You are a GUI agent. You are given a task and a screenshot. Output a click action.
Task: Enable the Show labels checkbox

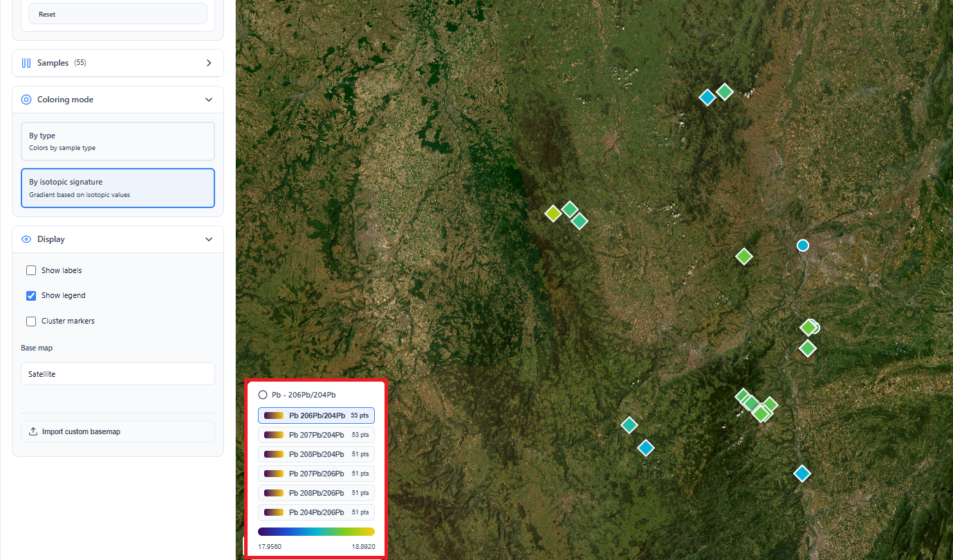31,270
